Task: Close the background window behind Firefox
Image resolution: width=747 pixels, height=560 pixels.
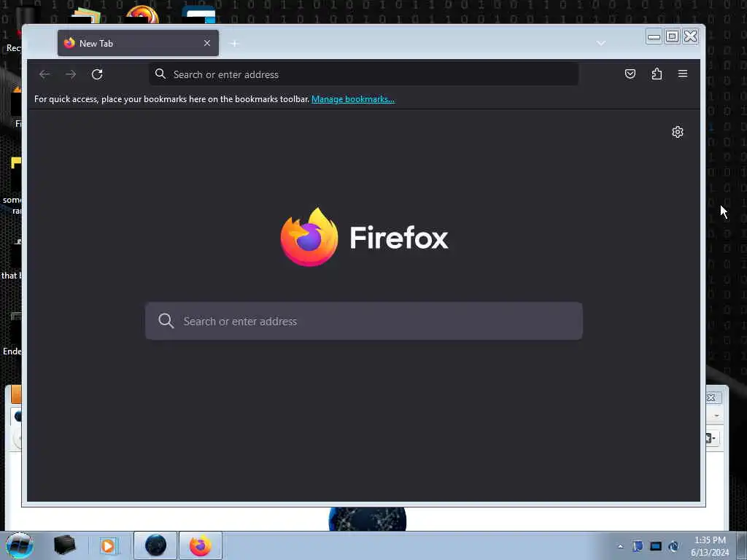Action: (x=711, y=397)
